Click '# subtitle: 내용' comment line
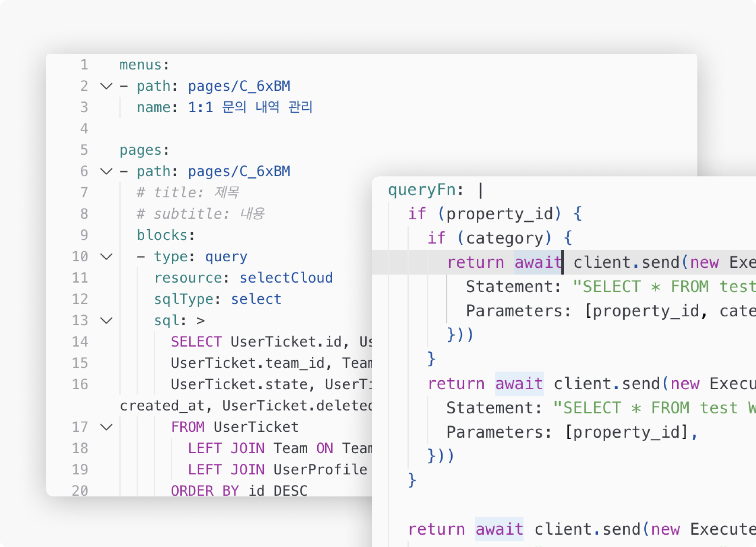Image resolution: width=756 pixels, height=547 pixels. [200, 214]
